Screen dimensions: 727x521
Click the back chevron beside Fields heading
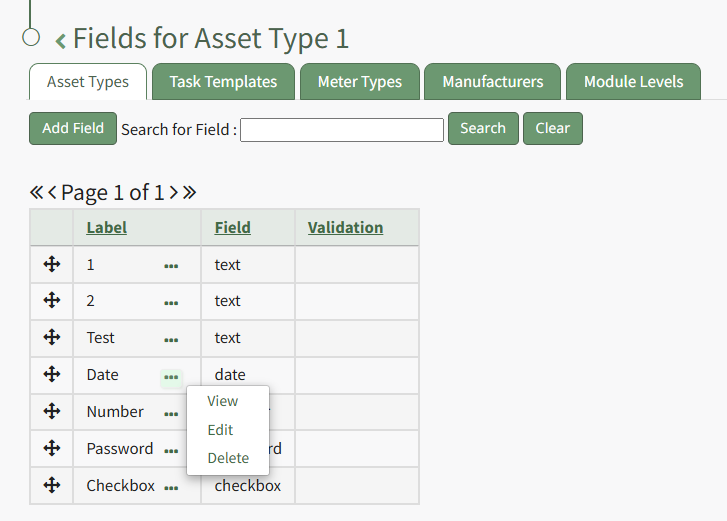(61, 41)
